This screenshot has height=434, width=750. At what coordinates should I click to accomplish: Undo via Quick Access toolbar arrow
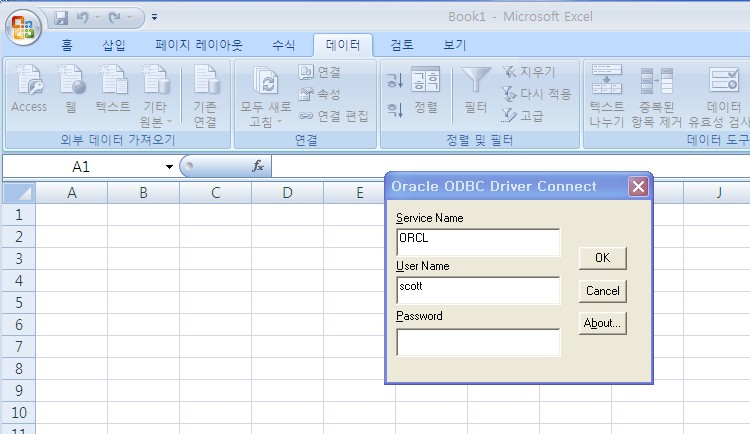click(x=82, y=18)
